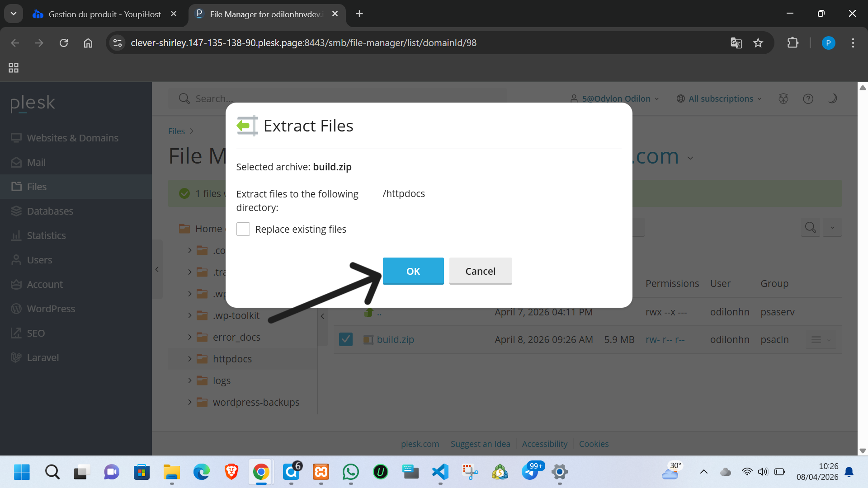Toggle dark mode moon icon
868x488 pixels.
(832, 99)
